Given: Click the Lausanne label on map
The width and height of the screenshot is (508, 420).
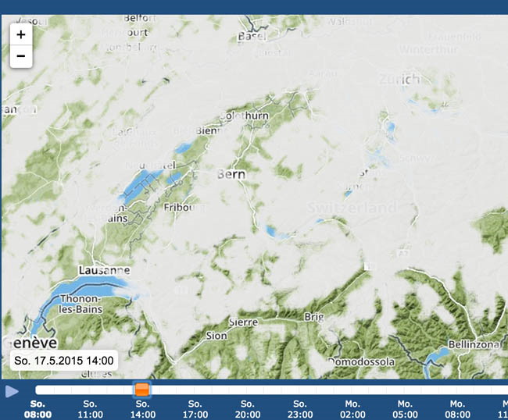Looking at the screenshot, I should 104,271.
